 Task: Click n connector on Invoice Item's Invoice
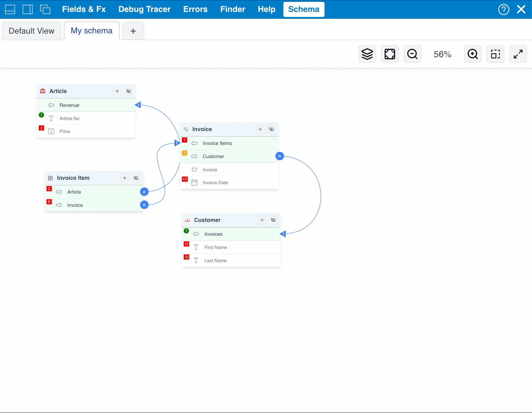coord(144,205)
